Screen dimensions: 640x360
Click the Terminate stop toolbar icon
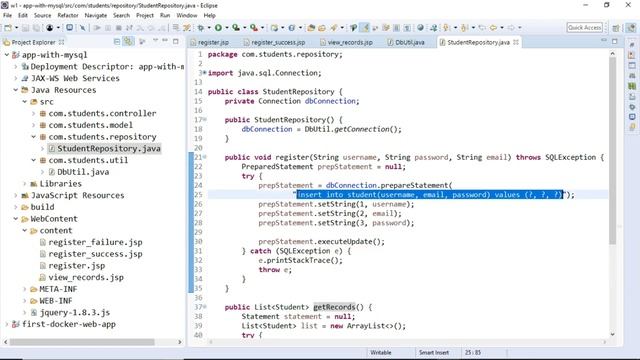coord(119,28)
